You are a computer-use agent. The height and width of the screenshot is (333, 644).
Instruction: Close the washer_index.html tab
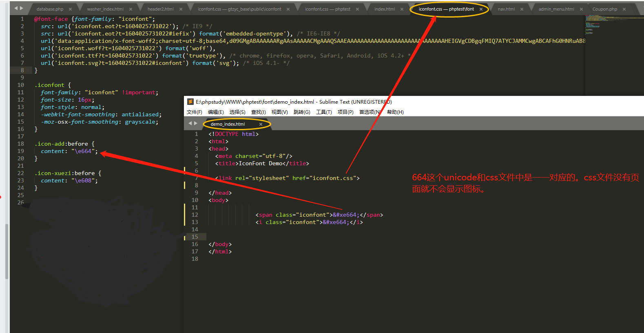pyautogui.click(x=131, y=9)
